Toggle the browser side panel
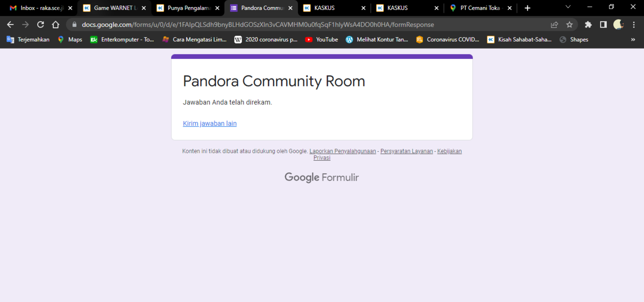Viewport: 644px width, 302px height. pos(603,25)
